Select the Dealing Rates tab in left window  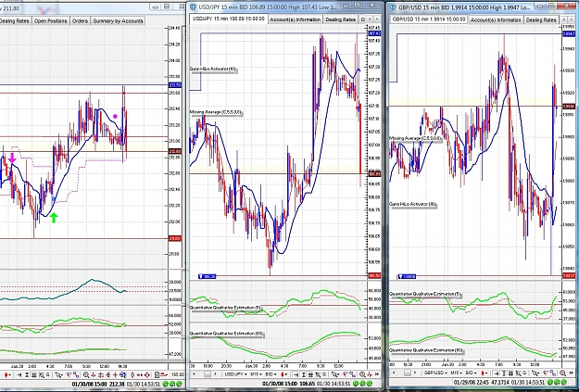point(15,21)
